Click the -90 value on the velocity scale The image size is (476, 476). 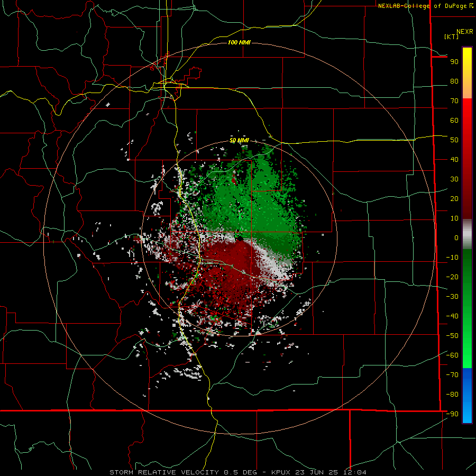(x=452, y=414)
